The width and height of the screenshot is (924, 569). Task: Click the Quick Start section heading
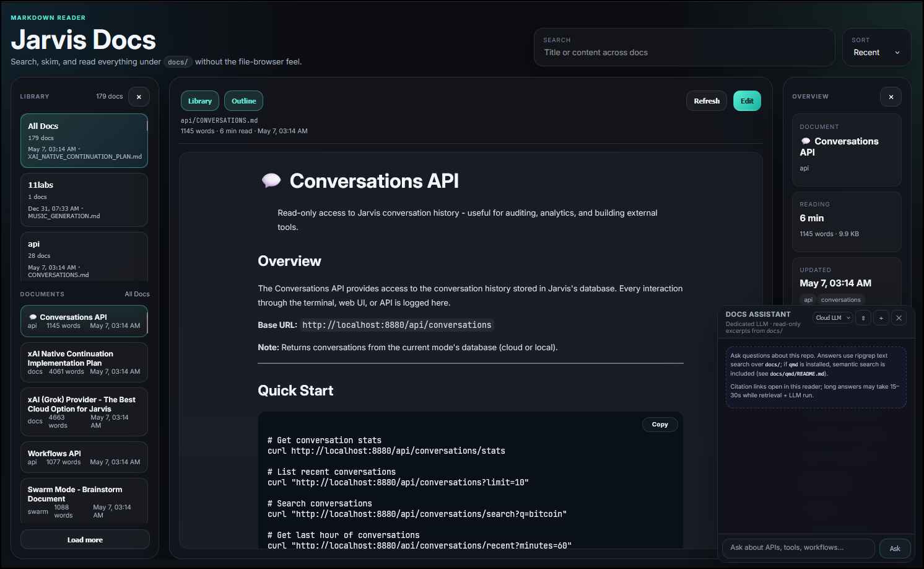click(295, 390)
